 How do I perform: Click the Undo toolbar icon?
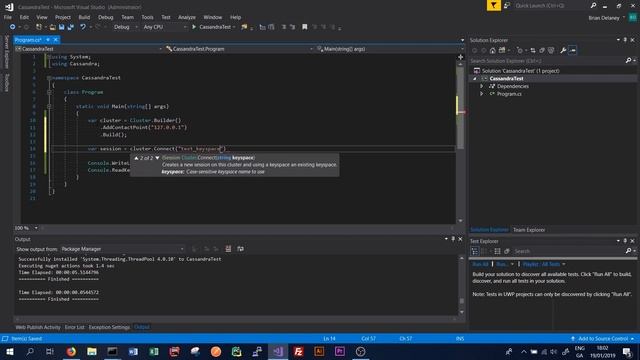[83, 27]
